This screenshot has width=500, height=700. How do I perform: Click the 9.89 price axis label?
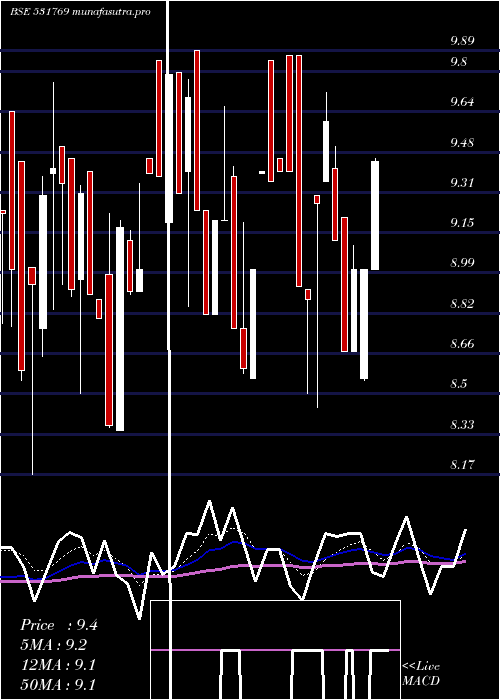pos(462,41)
